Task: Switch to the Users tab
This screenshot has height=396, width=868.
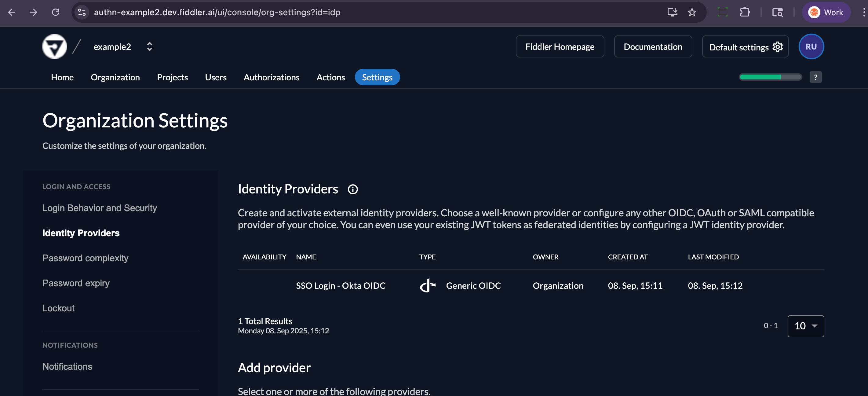Action: pos(216,77)
